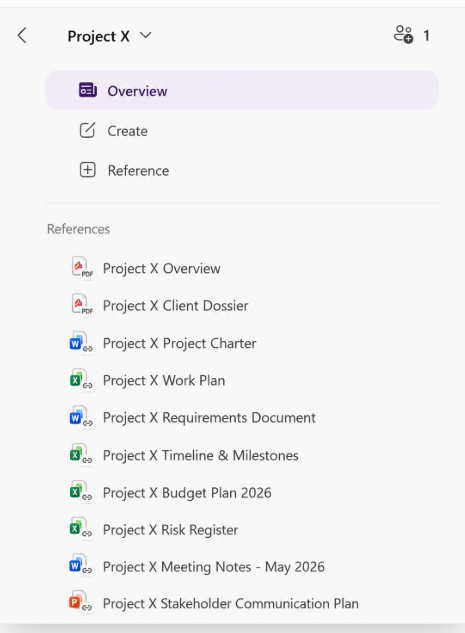The image size is (465, 633).
Task: Click the Create pencil icon
Action: [88, 130]
